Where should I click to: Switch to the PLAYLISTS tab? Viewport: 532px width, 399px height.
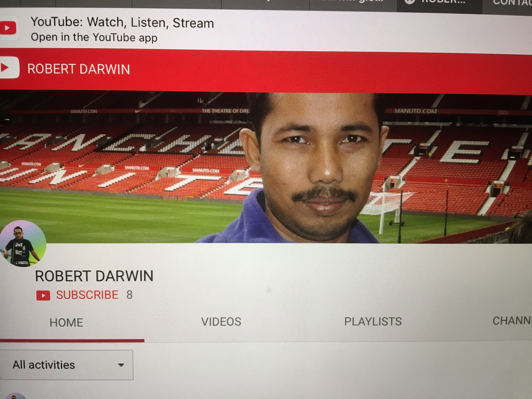pos(373,321)
